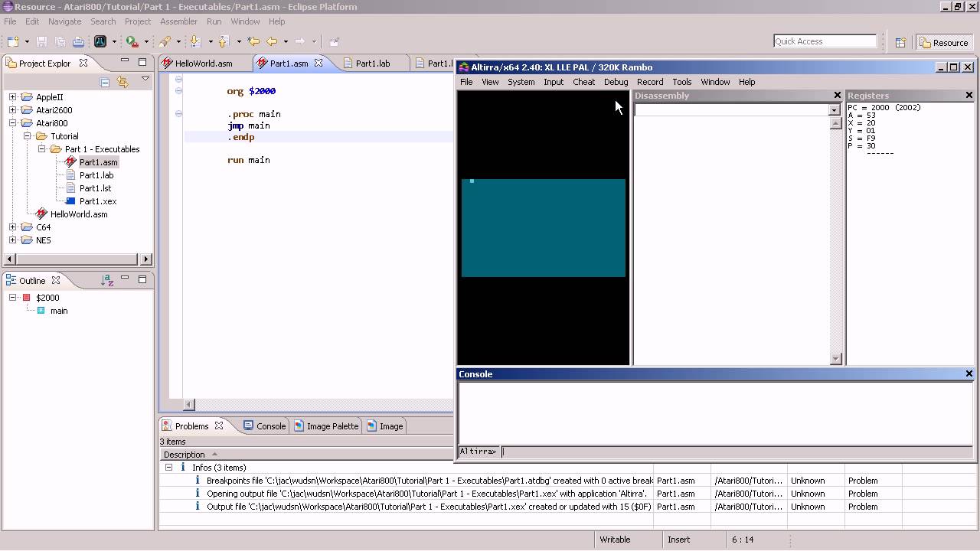Click the New file wizard toolbar icon
This screenshot has height=551, width=980.
pyautogui.click(x=13, y=41)
